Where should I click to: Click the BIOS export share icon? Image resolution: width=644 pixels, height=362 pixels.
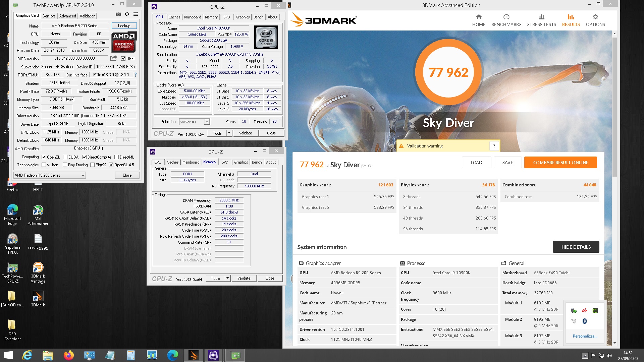click(x=113, y=58)
